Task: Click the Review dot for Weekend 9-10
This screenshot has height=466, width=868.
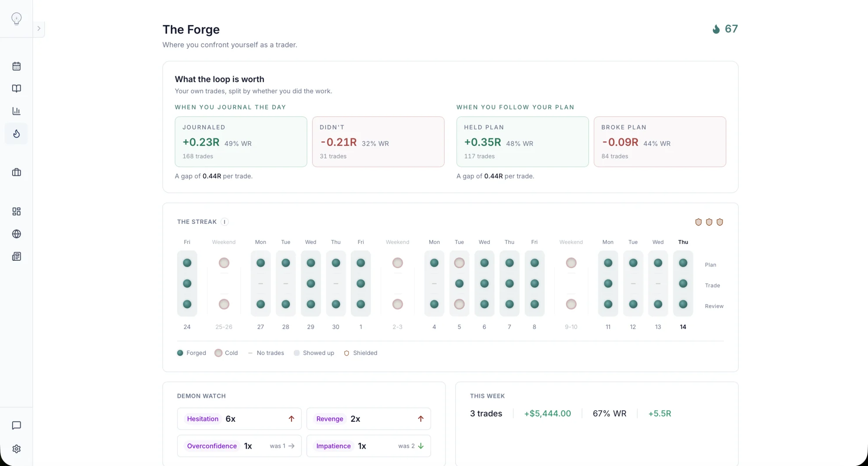Action: click(x=571, y=304)
